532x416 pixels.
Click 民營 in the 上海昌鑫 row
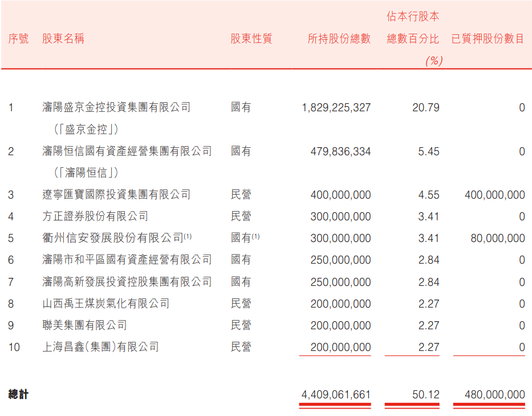click(x=241, y=347)
